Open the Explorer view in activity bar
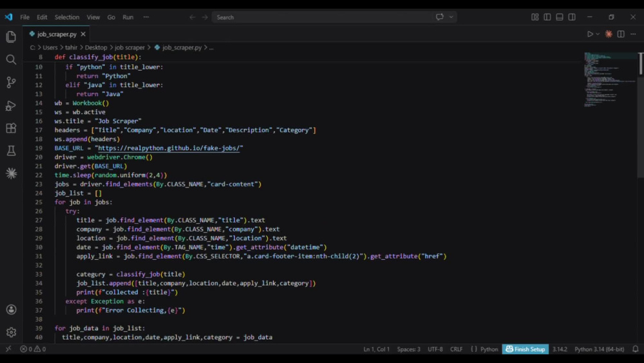This screenshot has height=363, width=644. click(11, 37)
